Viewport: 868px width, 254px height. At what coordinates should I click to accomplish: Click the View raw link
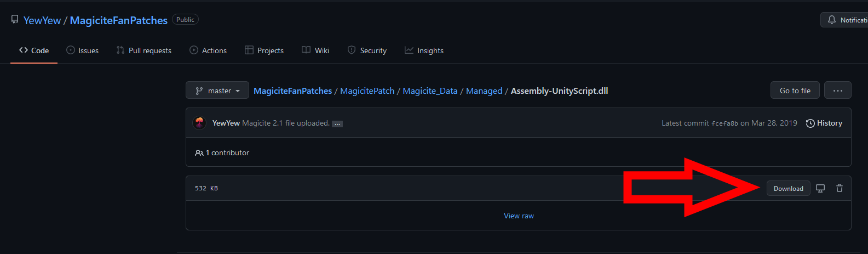[519, 216]
